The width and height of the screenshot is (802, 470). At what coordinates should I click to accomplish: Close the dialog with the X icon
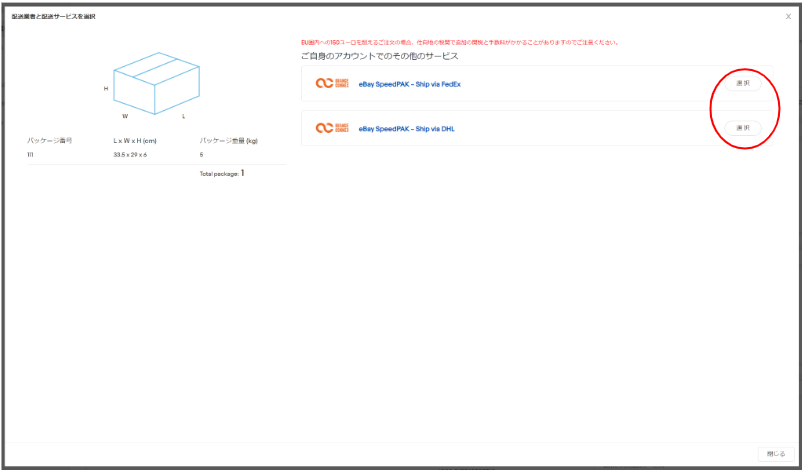point(788,17)
